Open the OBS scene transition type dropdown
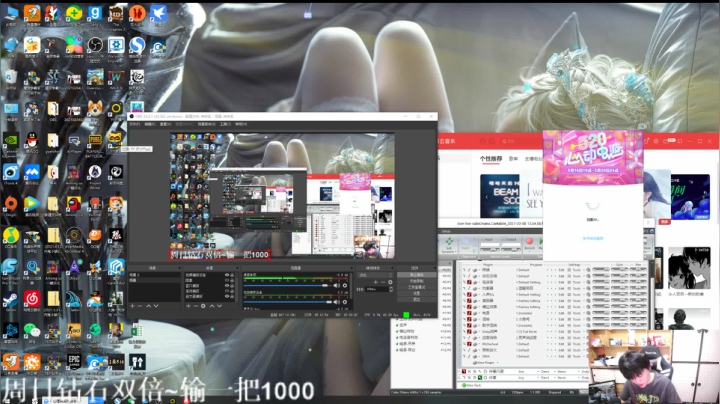Image resolution: width=720 pixels, height=404 pixels. (x=375, y=275)
